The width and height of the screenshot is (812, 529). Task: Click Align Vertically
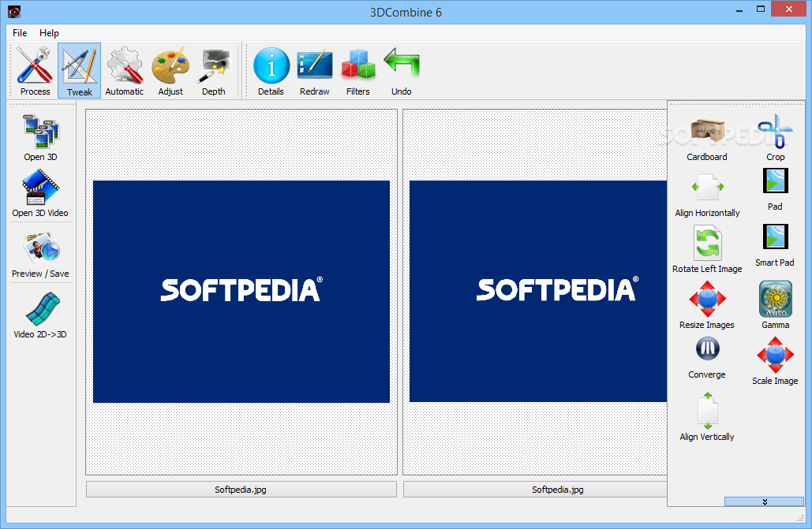tap(707, 417)
